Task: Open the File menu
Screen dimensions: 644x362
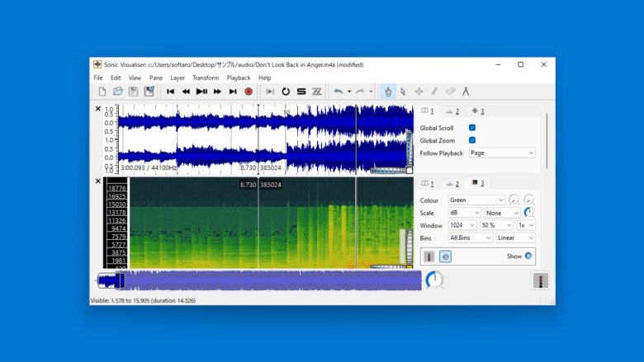Action: pyautogui.click(x=98, y=78)
